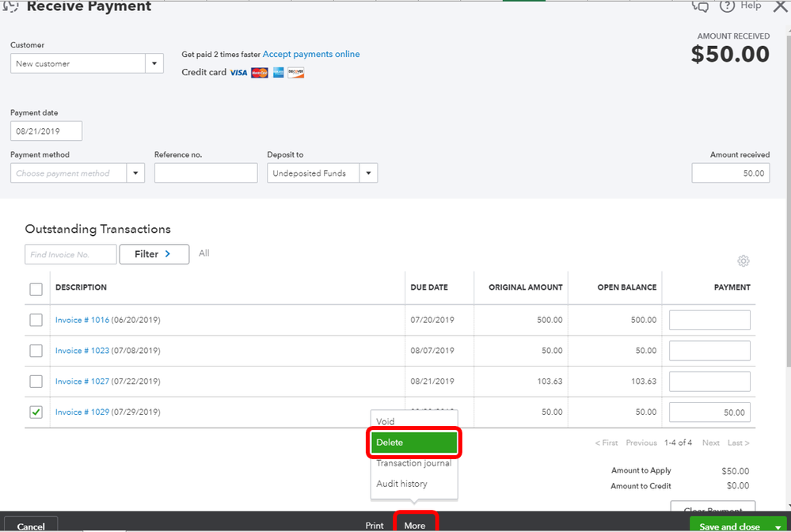Select Transaction journal from More menu
The width and height of the screenshot is (791, 532).
pyautogui.click(x=413, y=463)
